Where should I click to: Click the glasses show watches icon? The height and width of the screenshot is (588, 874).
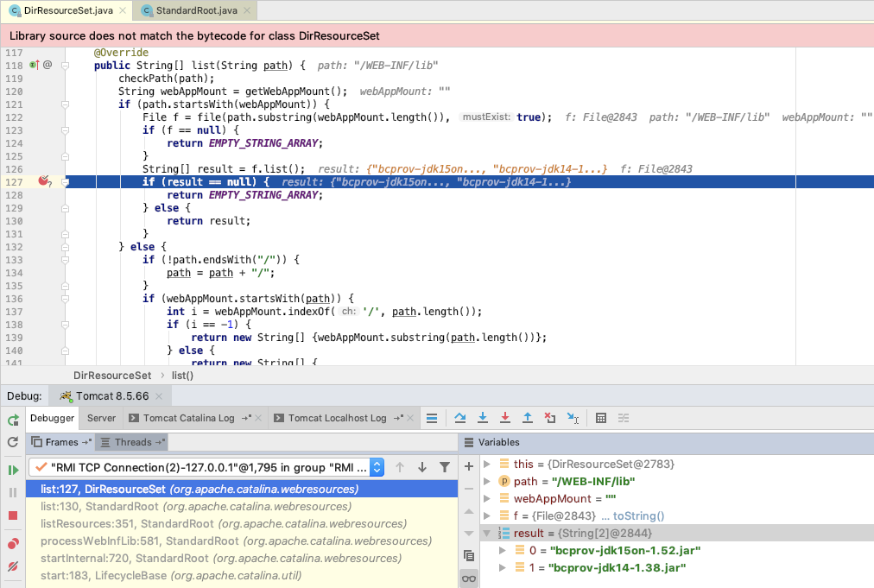[469, 579]
